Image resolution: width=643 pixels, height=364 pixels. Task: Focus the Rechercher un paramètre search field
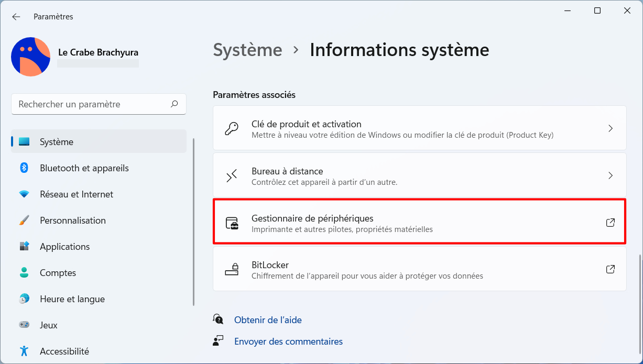pos(99,104)
